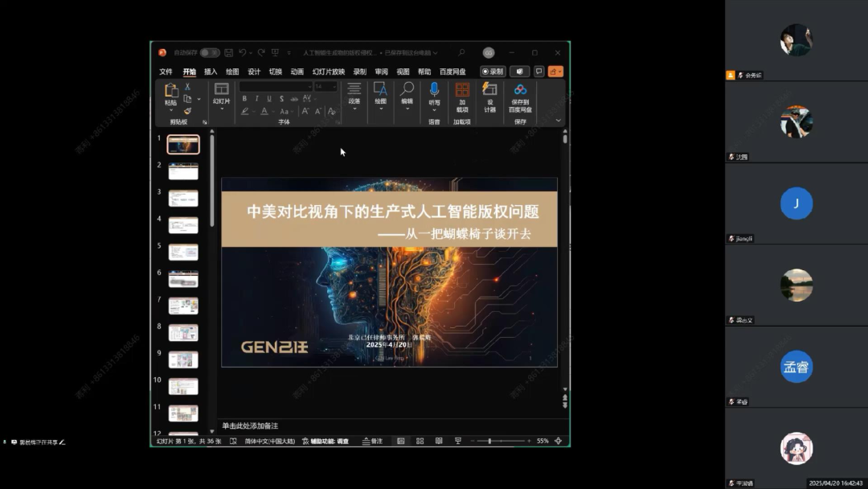Toggle Bold formatting button
Screen dimensions: 868x489
(x=244, y=99)
